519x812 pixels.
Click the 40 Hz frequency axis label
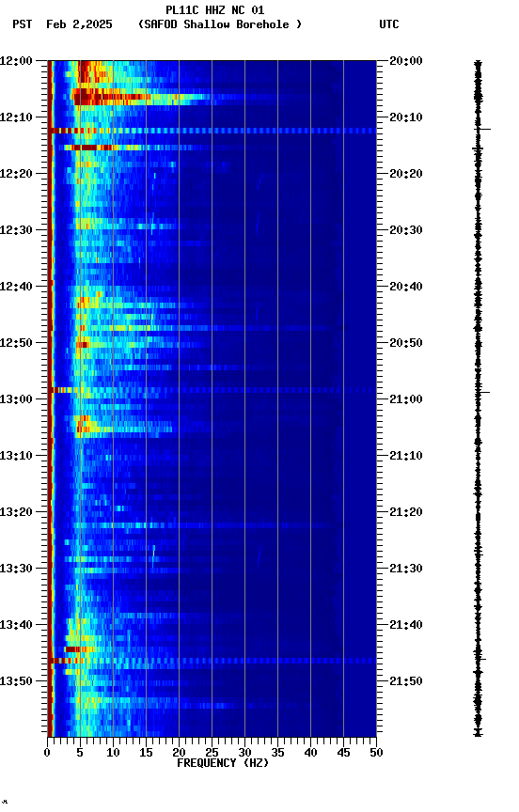pos(310,753)
